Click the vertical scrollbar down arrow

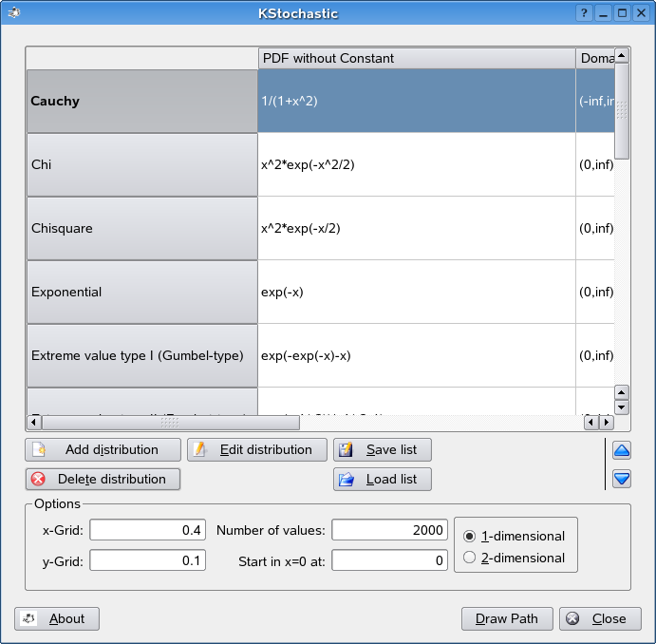622,407
